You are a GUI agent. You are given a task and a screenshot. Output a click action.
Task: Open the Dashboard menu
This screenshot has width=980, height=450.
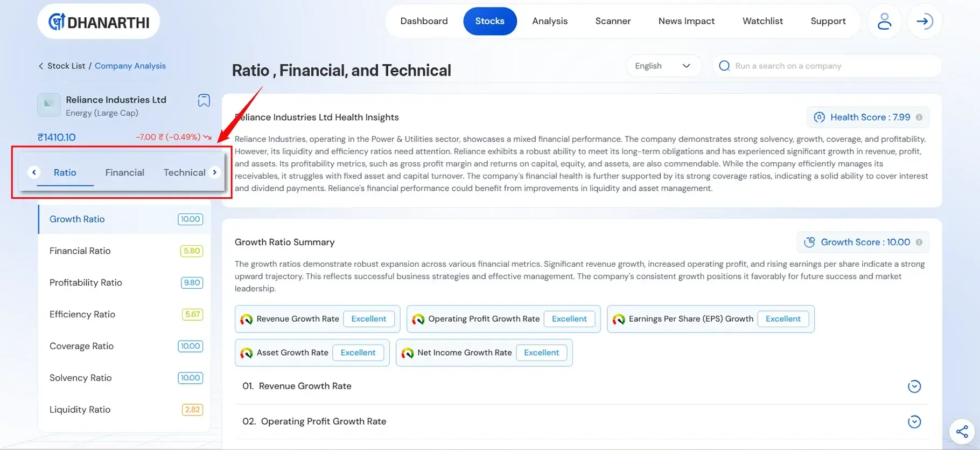[424, 21]
